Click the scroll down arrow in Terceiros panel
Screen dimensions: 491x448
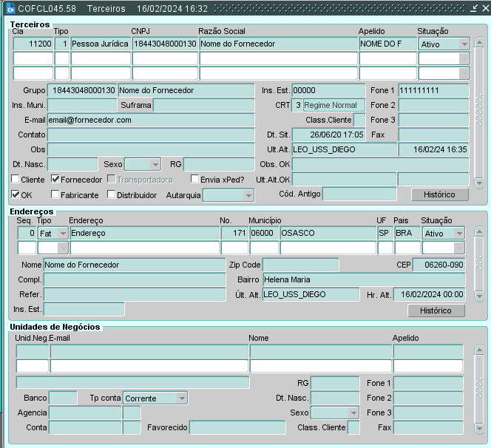click(x=478, y=181)
